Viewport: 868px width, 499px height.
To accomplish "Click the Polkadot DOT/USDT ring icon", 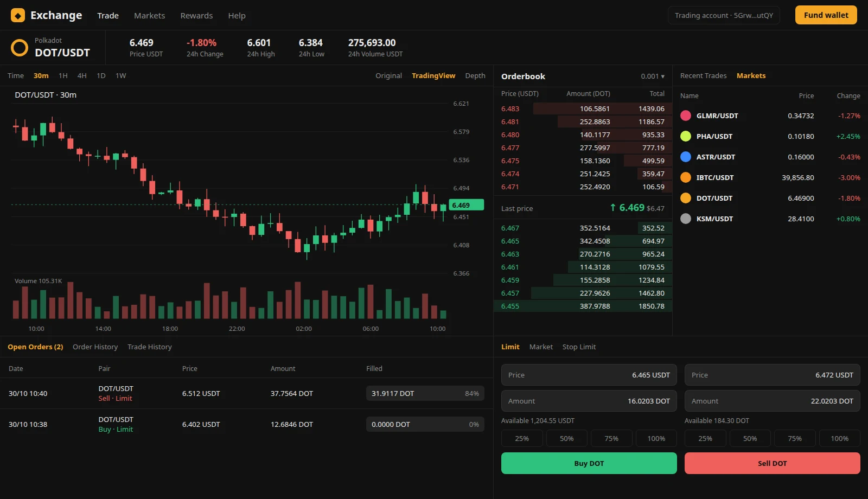I will pos(20,48).
